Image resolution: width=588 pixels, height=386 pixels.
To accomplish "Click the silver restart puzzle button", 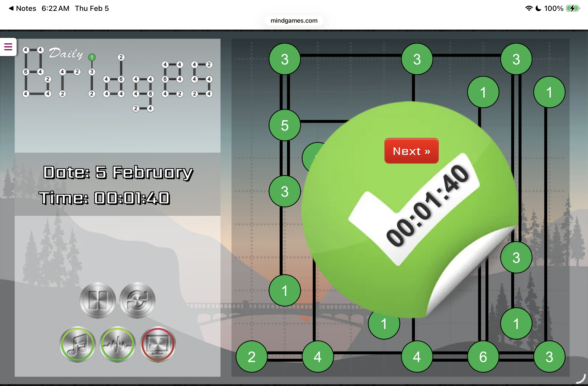I will click(x=137, y=300).
